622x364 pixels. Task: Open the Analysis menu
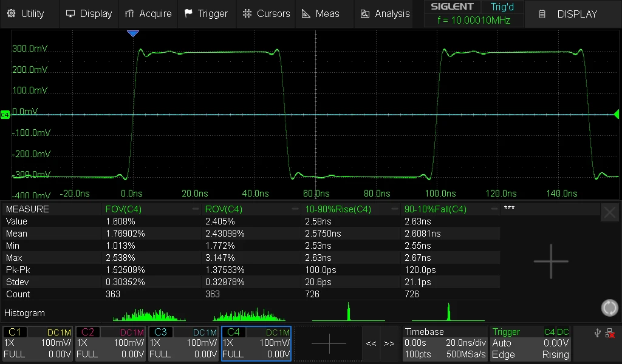point(384,13)
